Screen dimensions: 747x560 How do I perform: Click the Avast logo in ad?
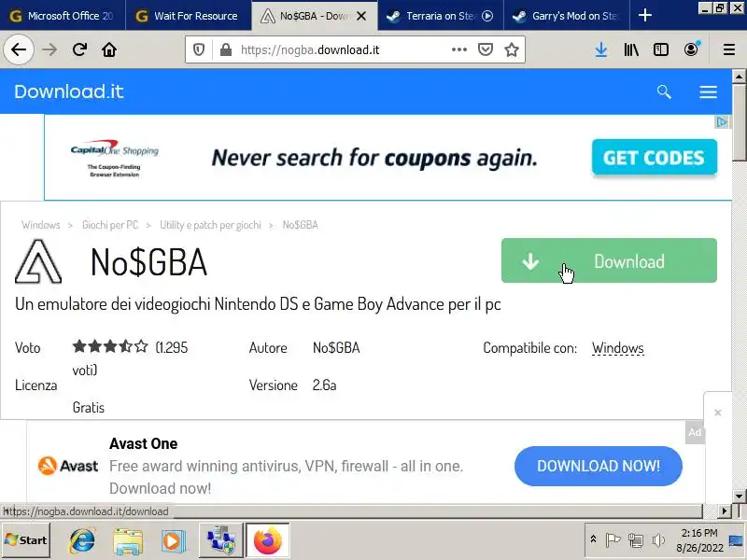(x=67, y=466)
